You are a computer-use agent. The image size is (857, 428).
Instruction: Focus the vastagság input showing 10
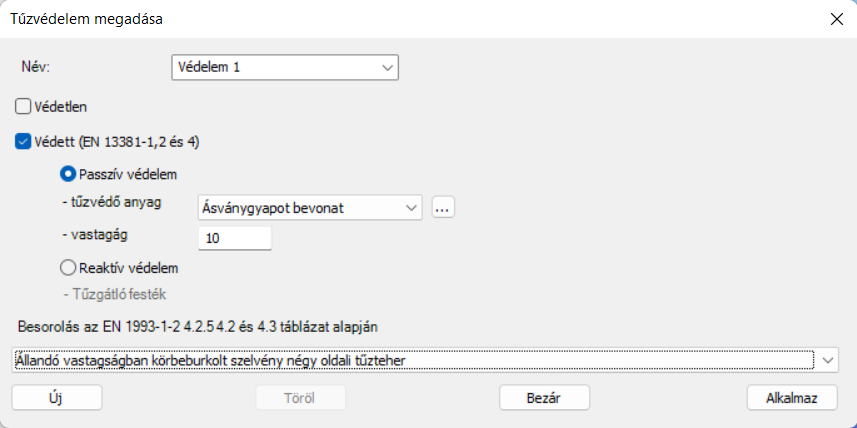pos(234,239)
